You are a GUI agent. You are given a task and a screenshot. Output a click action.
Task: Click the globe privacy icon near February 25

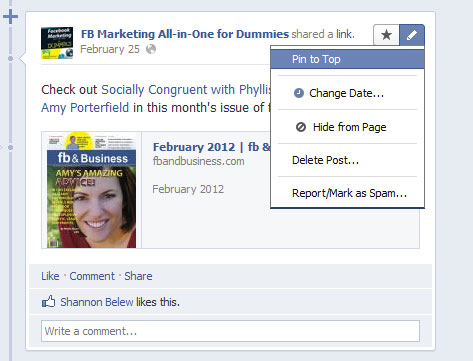[151, 49]
